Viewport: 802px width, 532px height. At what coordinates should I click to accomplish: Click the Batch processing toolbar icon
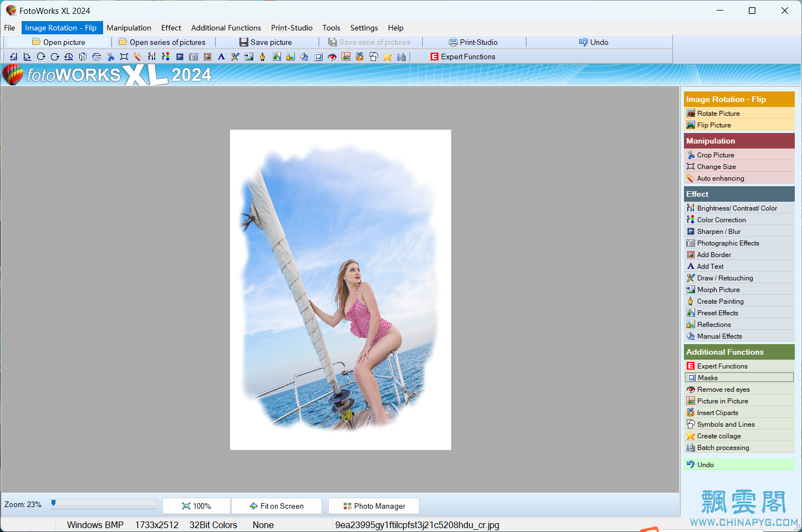point(401,57)
